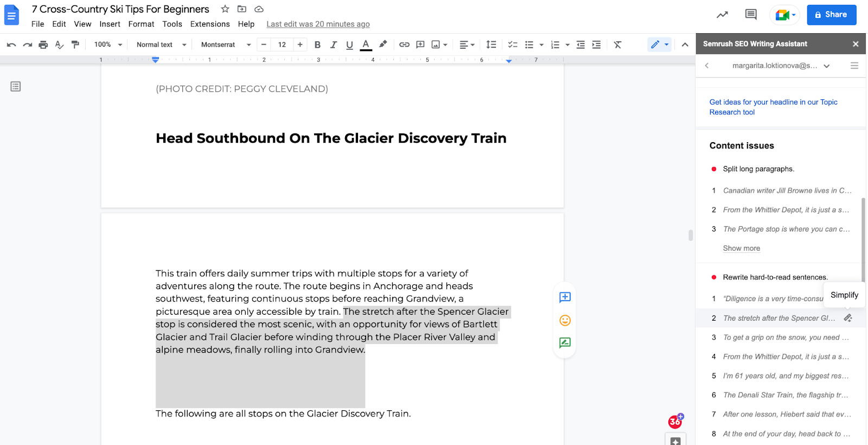Open the Format menu
868x445 pixels.
coord(141,24)
